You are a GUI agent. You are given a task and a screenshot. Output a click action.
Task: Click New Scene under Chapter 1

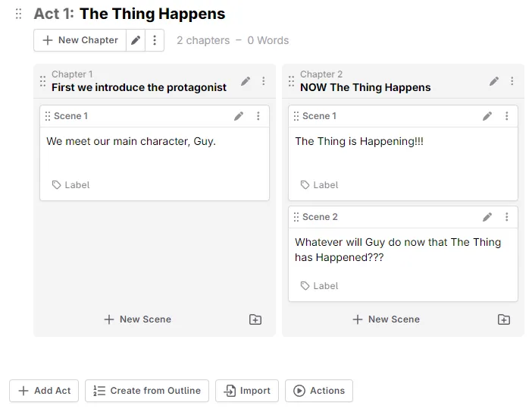click(138, 319)
